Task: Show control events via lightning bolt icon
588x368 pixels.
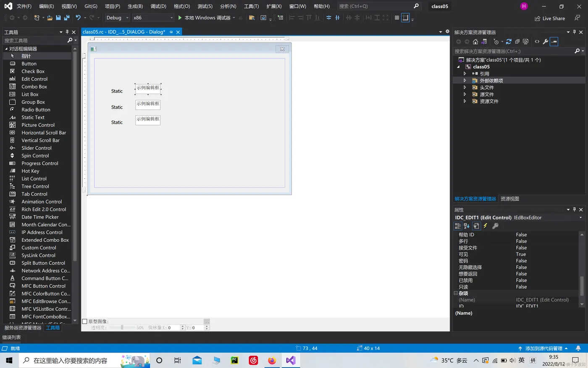Action: point(486,226)
